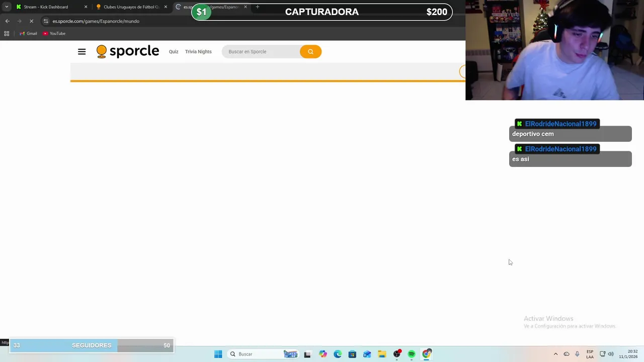Viewport: 644px width, 362px height.
Task: Open Task View from the taskbar
Action: tap(307, 354)
